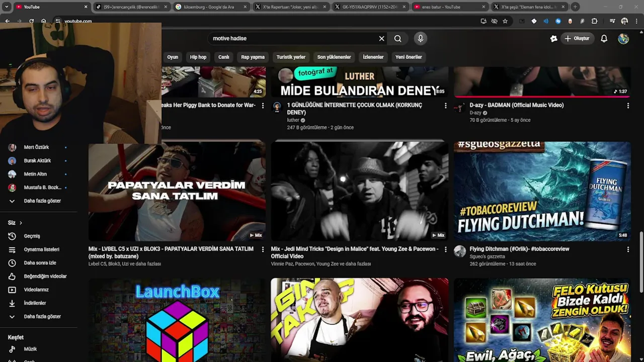Open options menu for the luther KORKUNÇ DENEY video
Viewport: 644px width, 362px height.
[x=445, y=106]
